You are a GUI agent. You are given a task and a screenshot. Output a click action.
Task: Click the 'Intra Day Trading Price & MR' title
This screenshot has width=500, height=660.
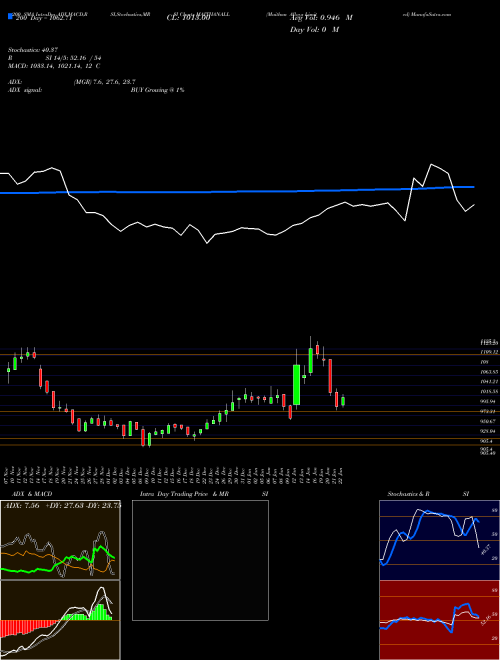185,494
